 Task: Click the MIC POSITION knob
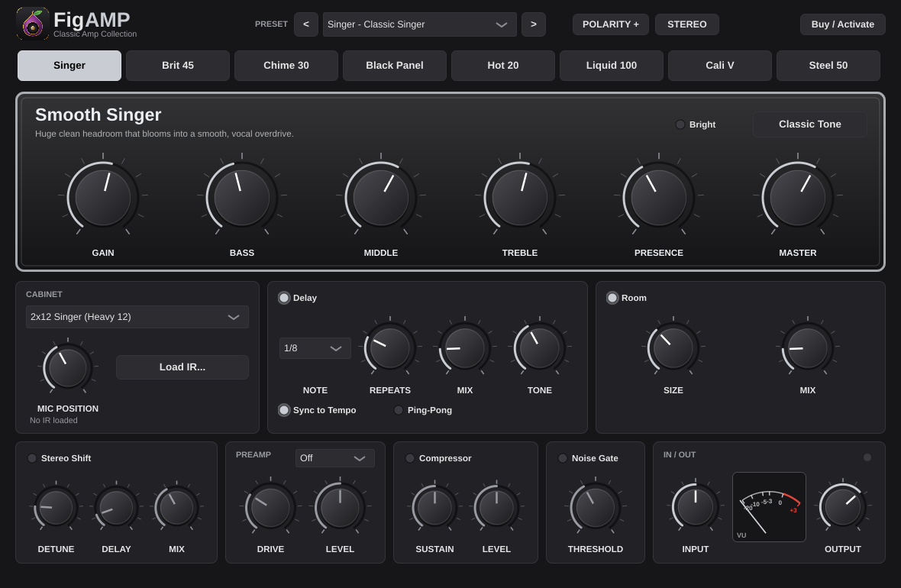(x=68, y=368)
